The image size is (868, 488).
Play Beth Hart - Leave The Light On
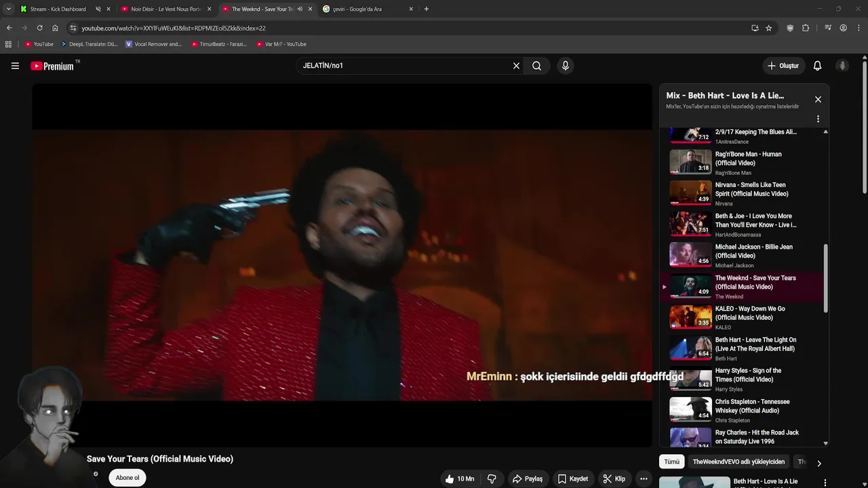[743, 348]
